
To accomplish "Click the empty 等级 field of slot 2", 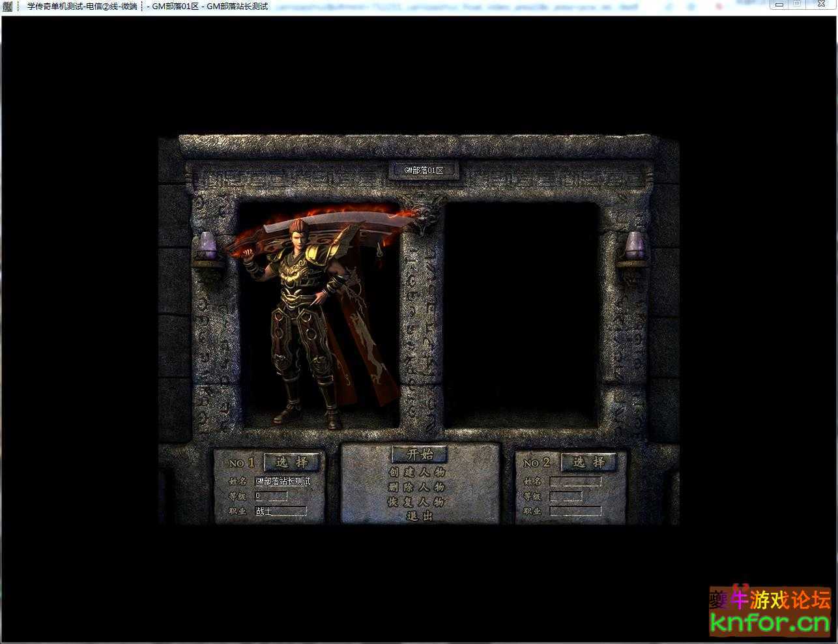I will click(566, 496).
